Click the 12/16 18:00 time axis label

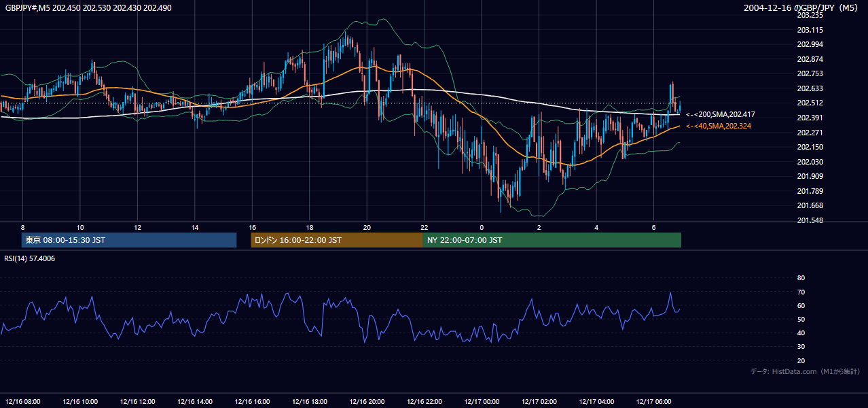[x=310, y=401]
